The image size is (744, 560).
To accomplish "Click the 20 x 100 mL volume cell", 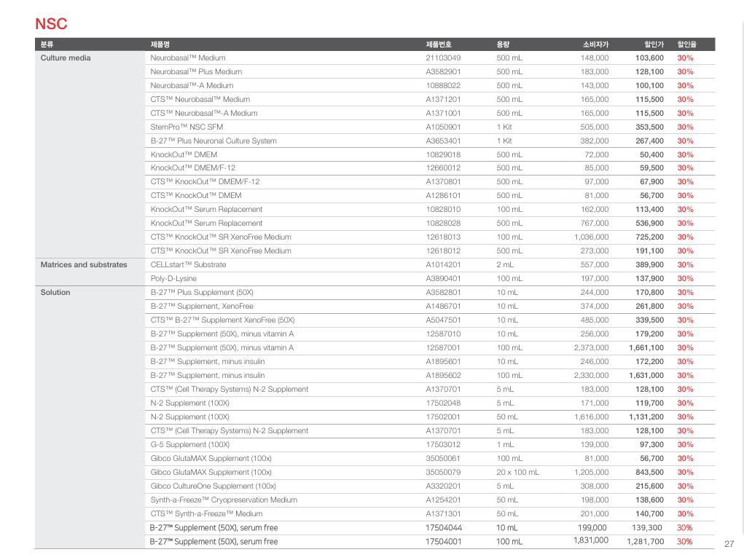I will [x=518, y=473].
